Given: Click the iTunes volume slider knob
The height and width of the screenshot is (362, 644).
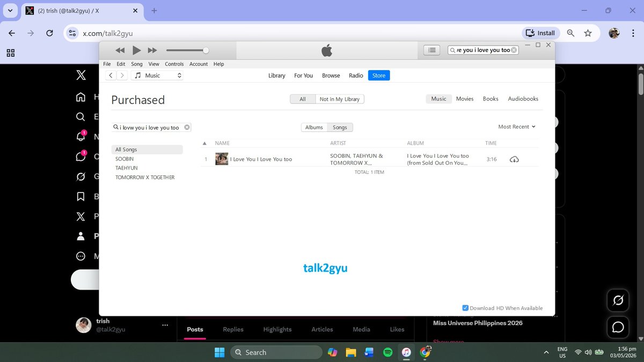Looking at the screenshot, I should point(206,50).
